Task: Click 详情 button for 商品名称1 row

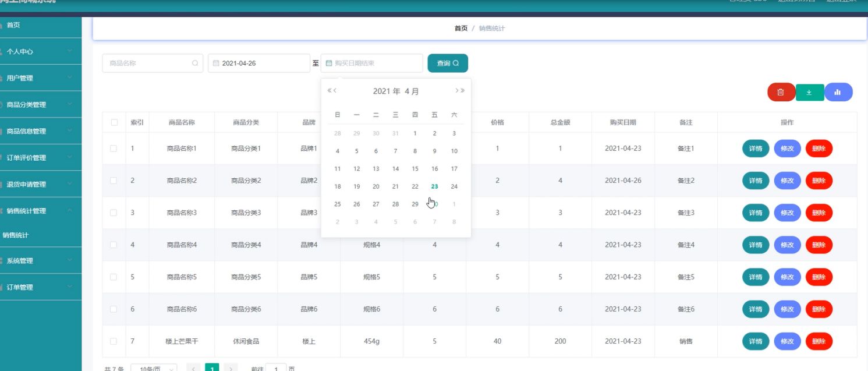Action: [x=755, y=149]
